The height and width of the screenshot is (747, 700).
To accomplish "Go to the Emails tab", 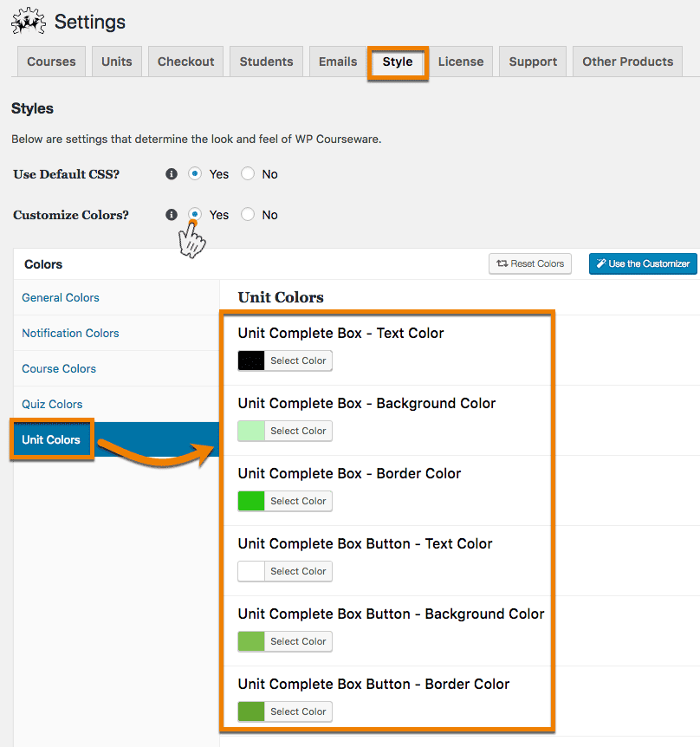I will tap(338, 62).
